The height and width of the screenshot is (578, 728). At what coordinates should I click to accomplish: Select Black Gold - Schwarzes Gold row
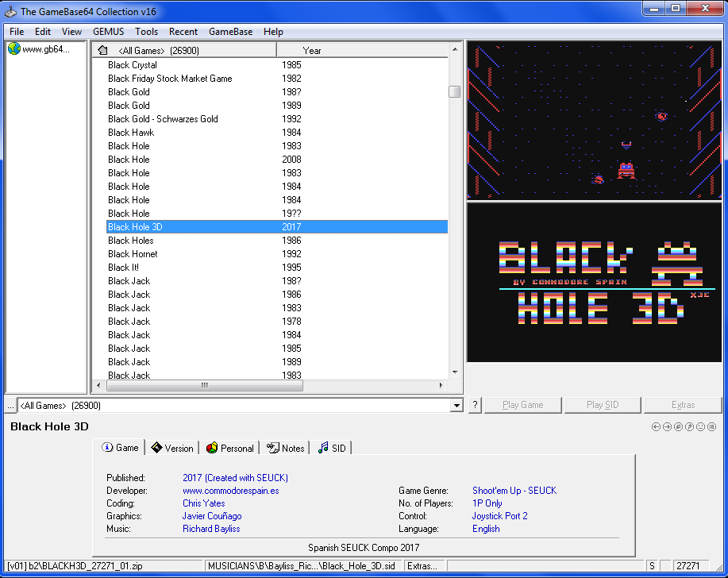coord(277,119)
